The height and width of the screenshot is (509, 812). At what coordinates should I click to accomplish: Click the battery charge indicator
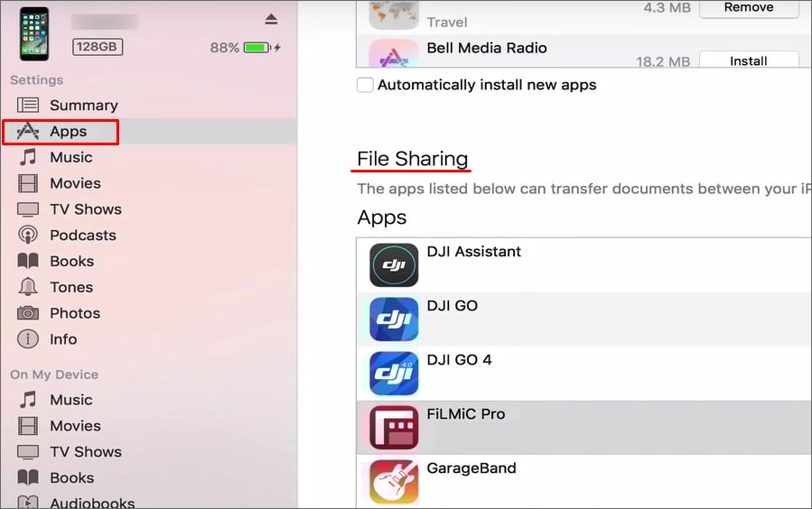click(257, 48)
